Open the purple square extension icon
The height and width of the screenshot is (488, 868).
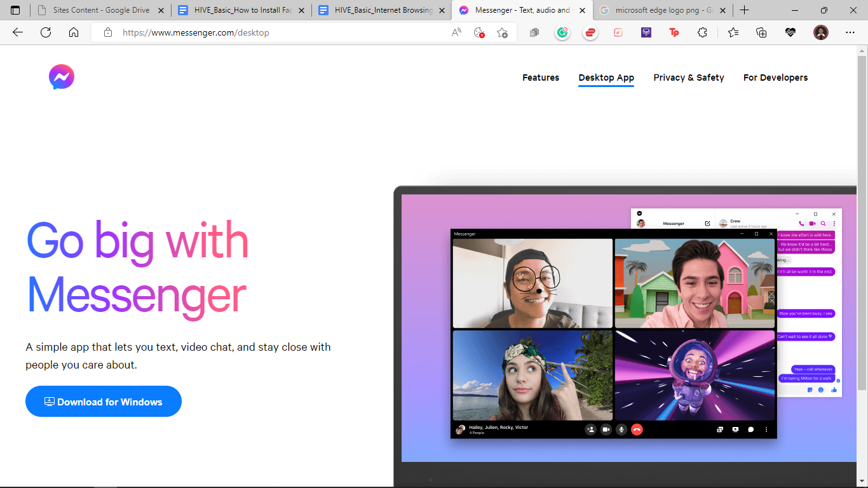pyautogui.click(x=646, y=32)
